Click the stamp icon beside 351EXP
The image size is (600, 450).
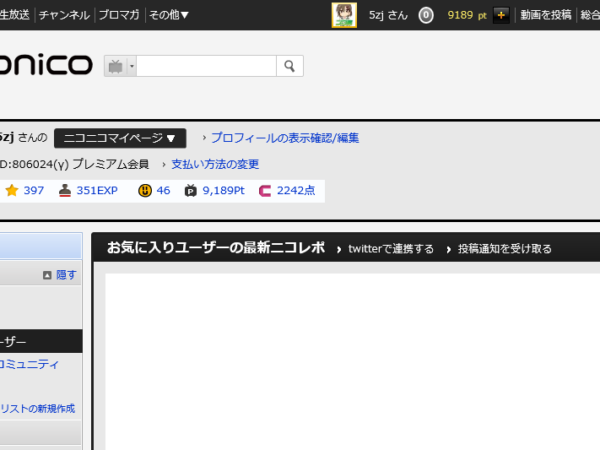click(x=65, y=190)
